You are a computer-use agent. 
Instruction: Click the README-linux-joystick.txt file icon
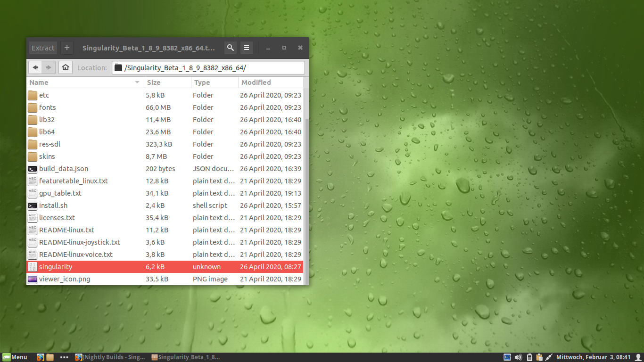coord(33,242)
